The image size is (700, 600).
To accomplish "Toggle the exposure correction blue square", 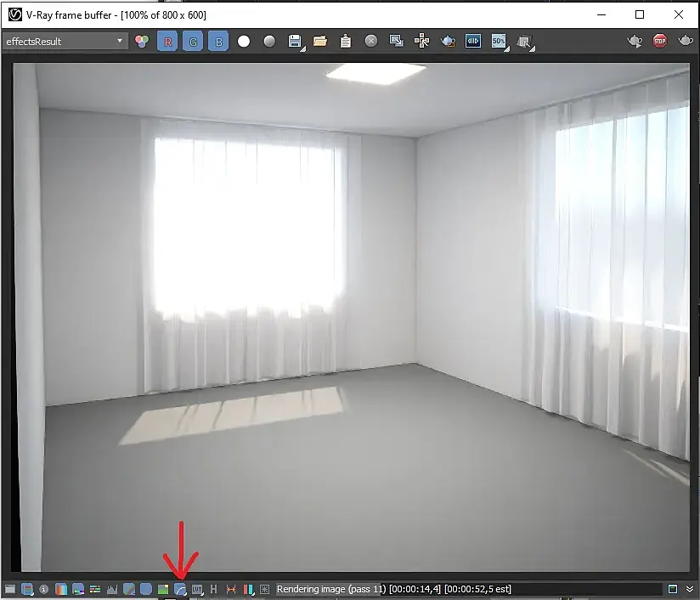I will [146, 589].
